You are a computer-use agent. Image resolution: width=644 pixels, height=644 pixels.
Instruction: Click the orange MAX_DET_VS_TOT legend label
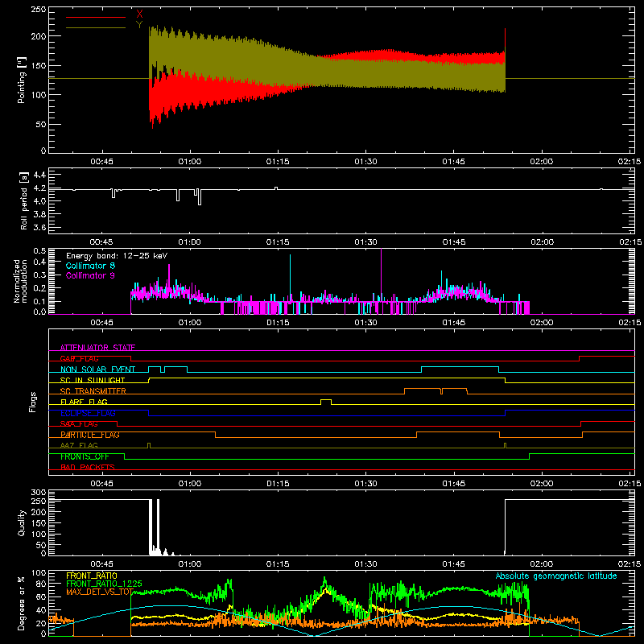[100, 592]
